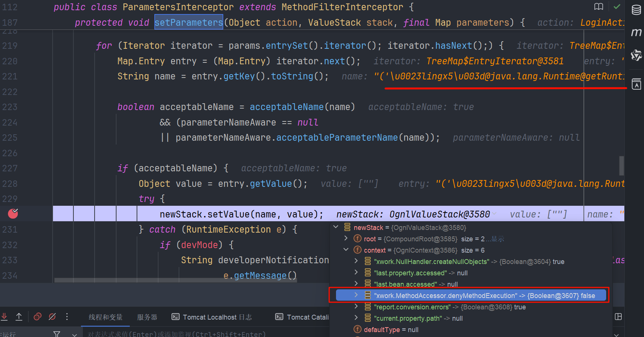View breakpoints with the red circles icon
The width and height of the screenshot is (644, 337).
(37, 317)
